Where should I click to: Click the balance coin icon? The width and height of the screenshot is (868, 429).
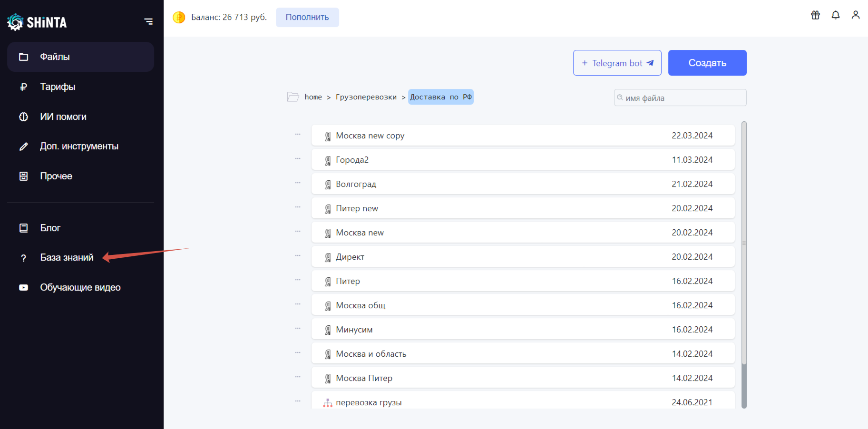click(x=179, y=18)
